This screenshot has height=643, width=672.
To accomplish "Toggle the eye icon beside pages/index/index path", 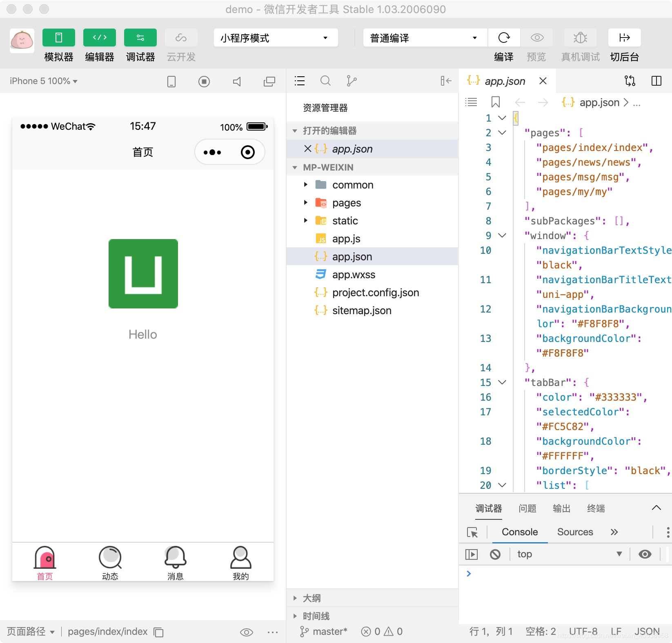I will pos(247,632).
